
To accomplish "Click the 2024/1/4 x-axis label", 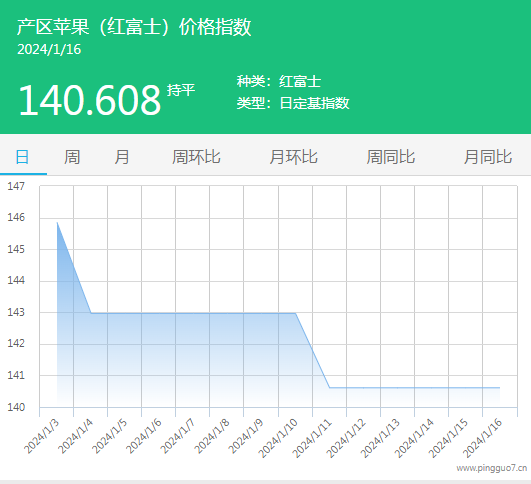I will pyautogui.click(x=76, y=437).
